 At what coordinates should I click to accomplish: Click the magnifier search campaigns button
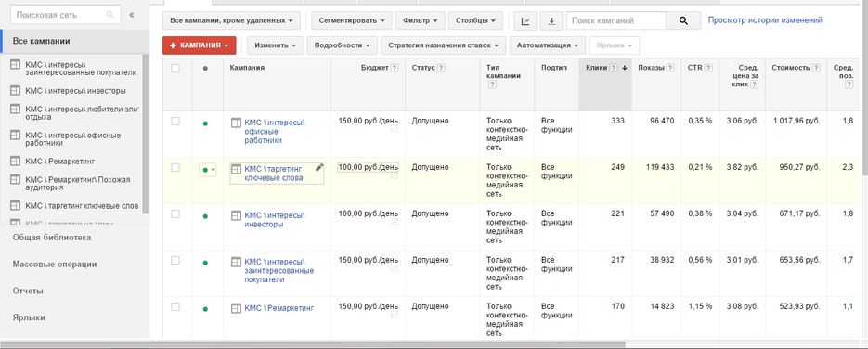(683, 21)
